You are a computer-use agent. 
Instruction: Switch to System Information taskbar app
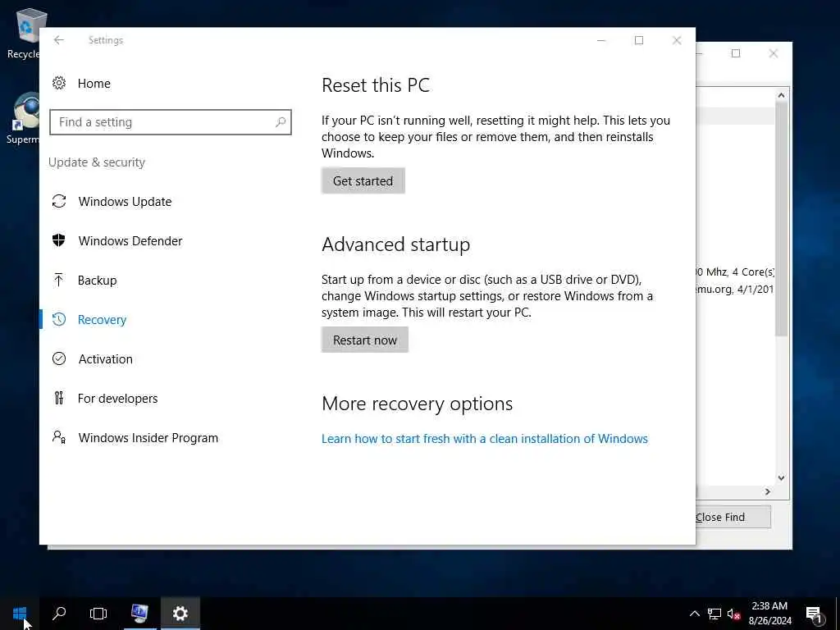coord(139,614)
